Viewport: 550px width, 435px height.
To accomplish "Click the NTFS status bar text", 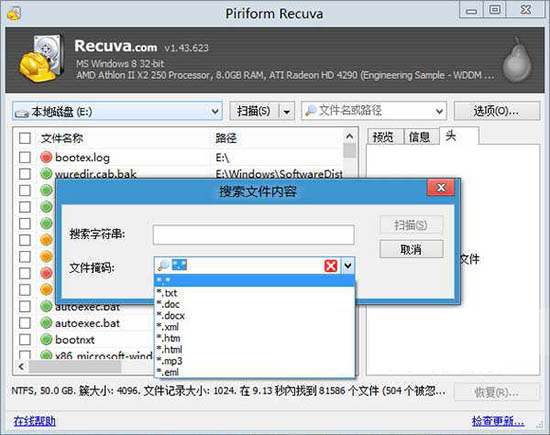I will (x=229, y=391).
